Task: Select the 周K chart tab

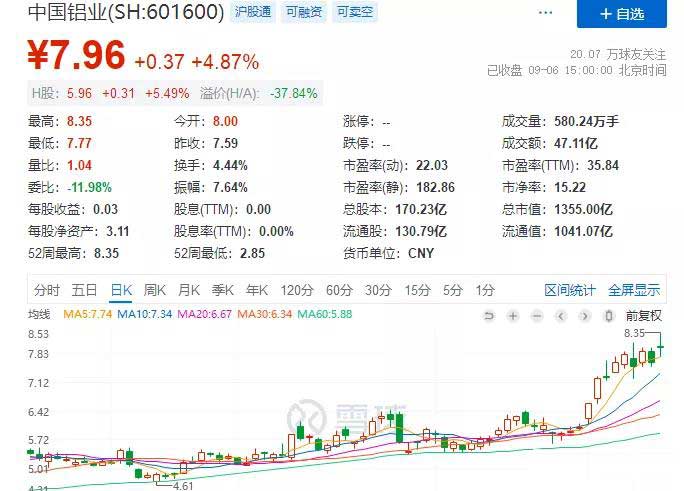Action: 154,290
